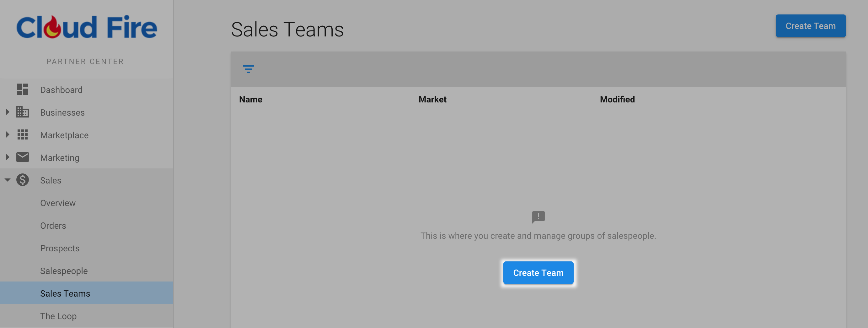
Task: Click the Businesses building icon
Action: (23, 112)
